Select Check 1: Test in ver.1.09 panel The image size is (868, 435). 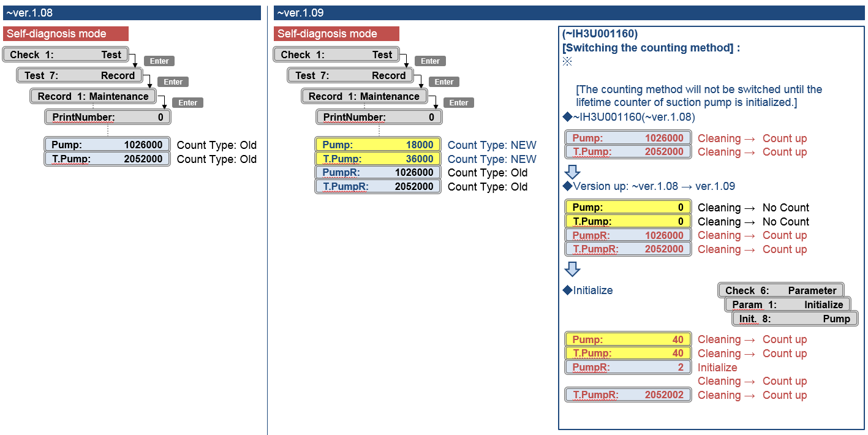tap(336, 55)
